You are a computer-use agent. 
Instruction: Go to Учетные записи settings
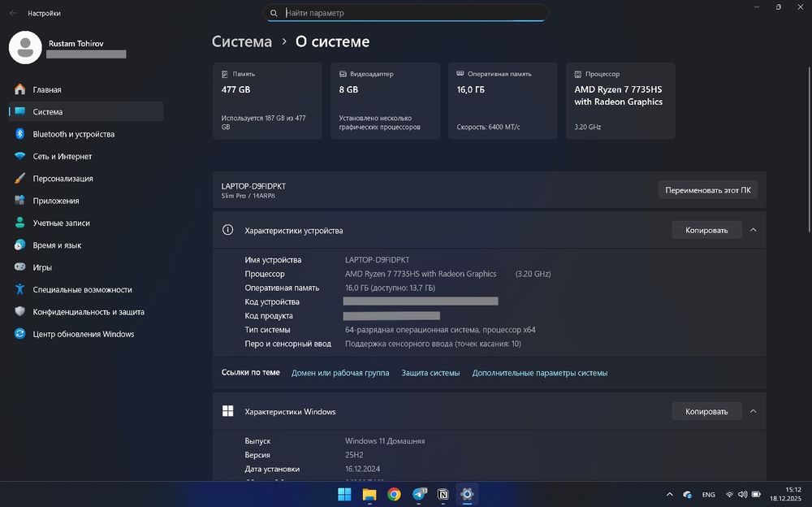(x=87, y=223)
